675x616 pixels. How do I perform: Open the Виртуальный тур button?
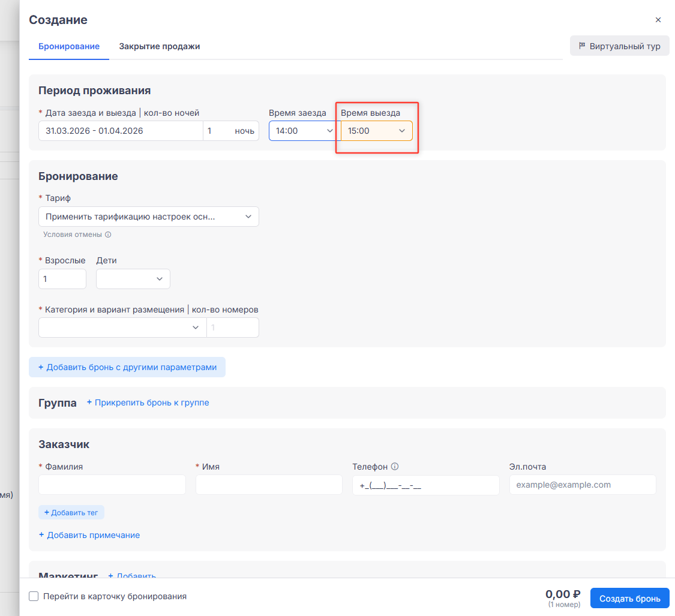(x=619, y=46)
